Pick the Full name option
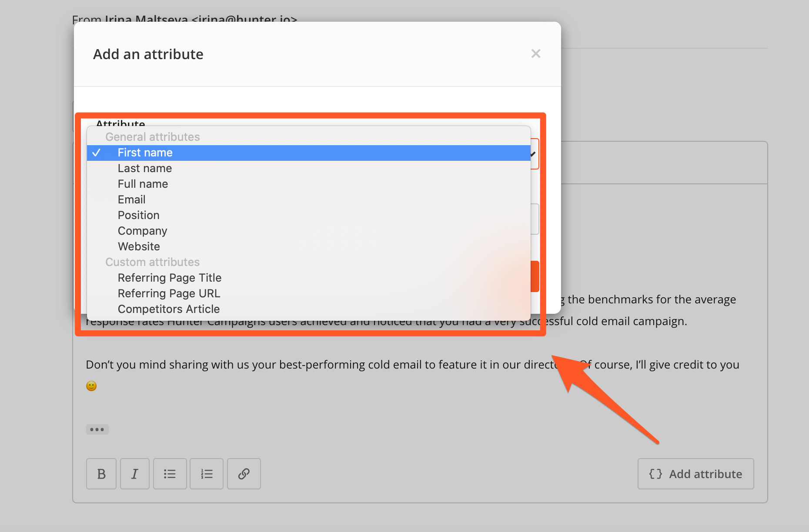The width and height of the screenshot is (809, 532). coord(309,184)
